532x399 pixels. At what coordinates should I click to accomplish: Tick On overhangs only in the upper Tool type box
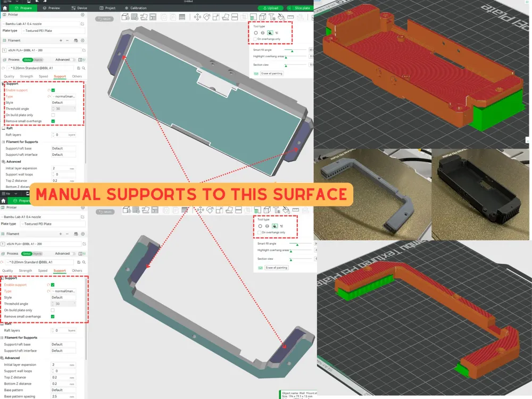[255, 39]
